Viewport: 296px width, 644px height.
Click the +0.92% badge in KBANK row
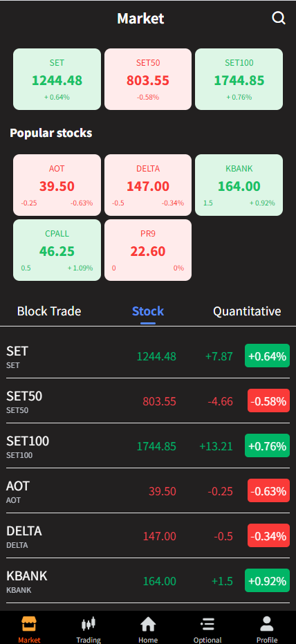tap(267, 581)
